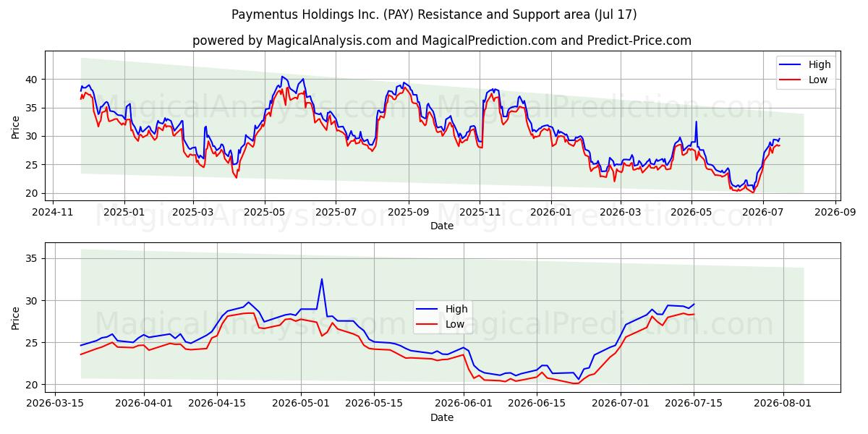Click 'Low' in the bottom chart legend
This screenshot has width=868, height=434.
coord(455,324)
